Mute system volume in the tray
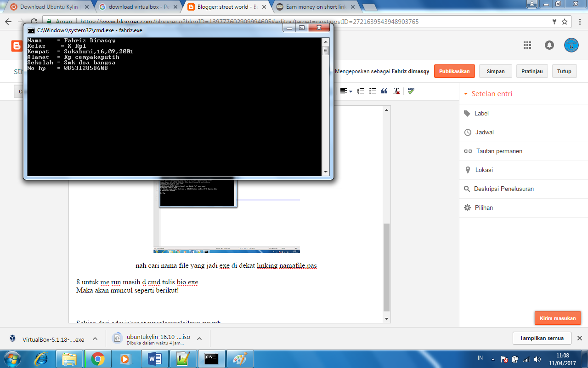This screenshot has height=368, width=588. point(537,358)
